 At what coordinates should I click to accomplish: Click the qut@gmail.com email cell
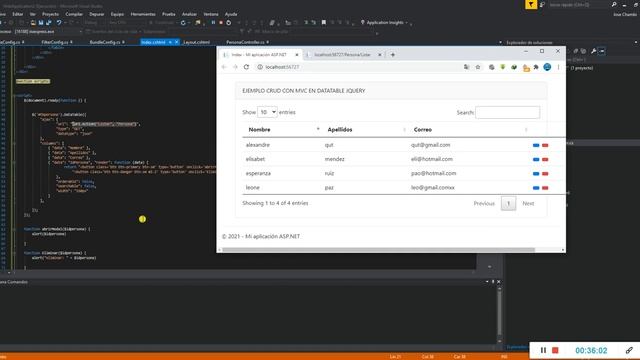coord(431,145)
